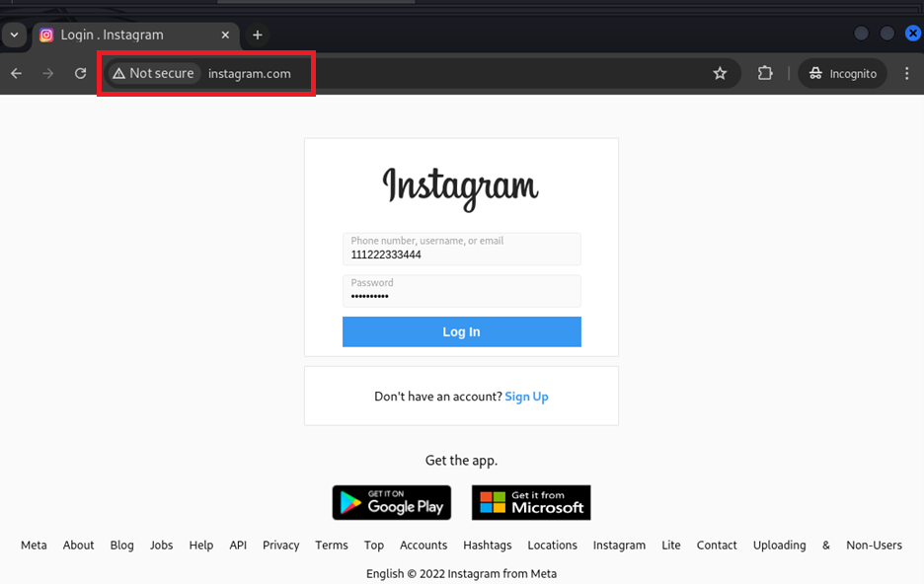Expand the tab search dropdown arrow
Viewport: 924px width, 584px height.
[x=14, y=35]
